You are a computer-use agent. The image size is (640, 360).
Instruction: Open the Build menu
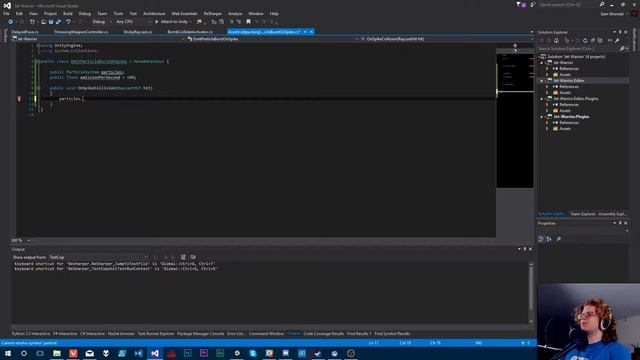(x=68, y=13)
